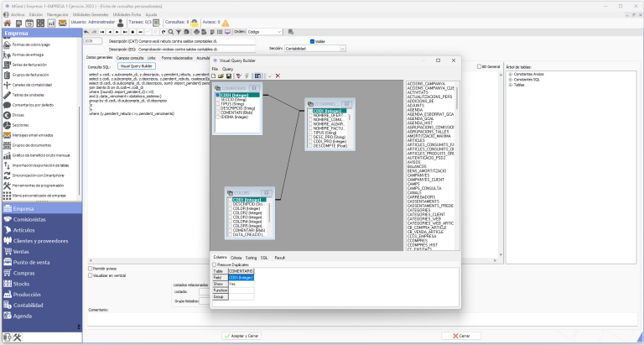Screen dimensions: 644x345
Task: Open Comisionistas section in sidebar
Action: click(41, 219)
